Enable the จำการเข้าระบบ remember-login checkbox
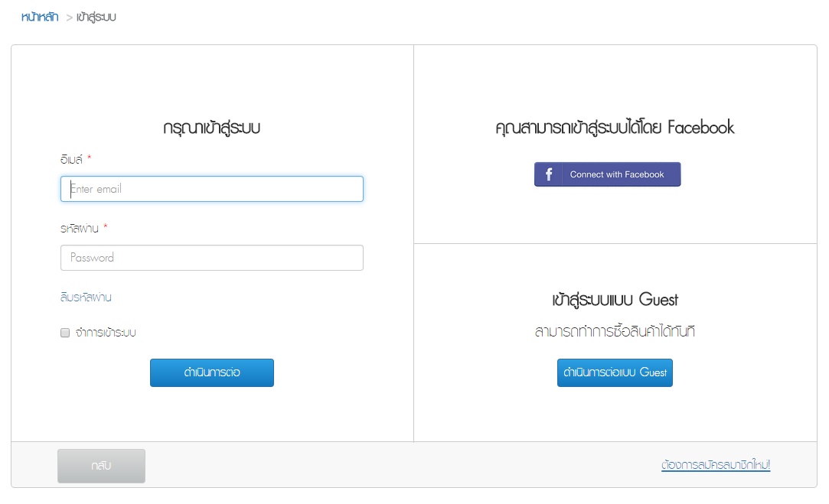The width and height of the screenshot is (829, 504). click(x=65, y=333)
